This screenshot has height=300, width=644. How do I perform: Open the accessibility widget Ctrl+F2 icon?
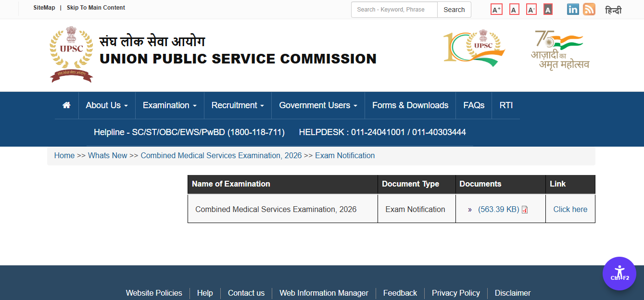pyautogui.click(x=619, y=273)
